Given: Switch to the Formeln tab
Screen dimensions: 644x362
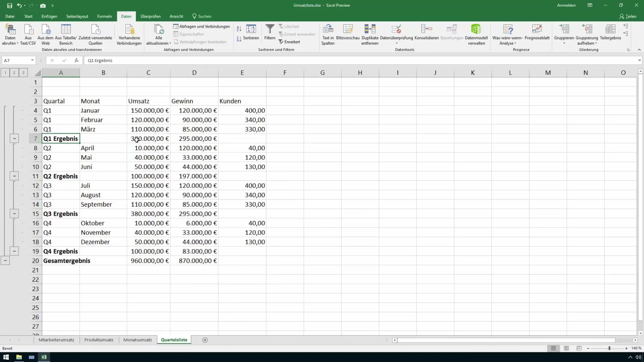Looking at the screenshot, I should [x=104, y=16].
